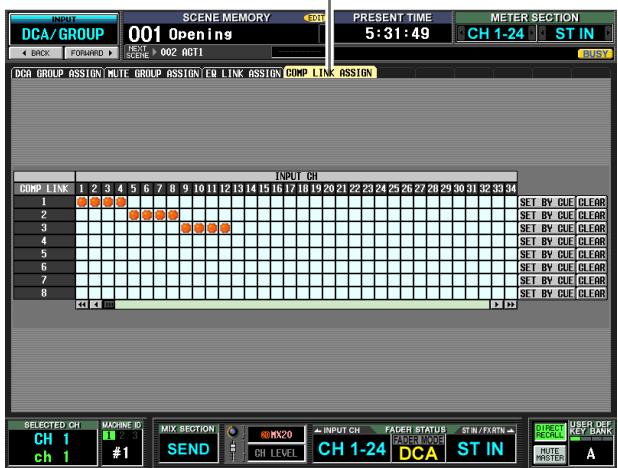618x468 pixels.
Task: Open the CH 1-24 meter section selector
Action: [x=496, y=34]
